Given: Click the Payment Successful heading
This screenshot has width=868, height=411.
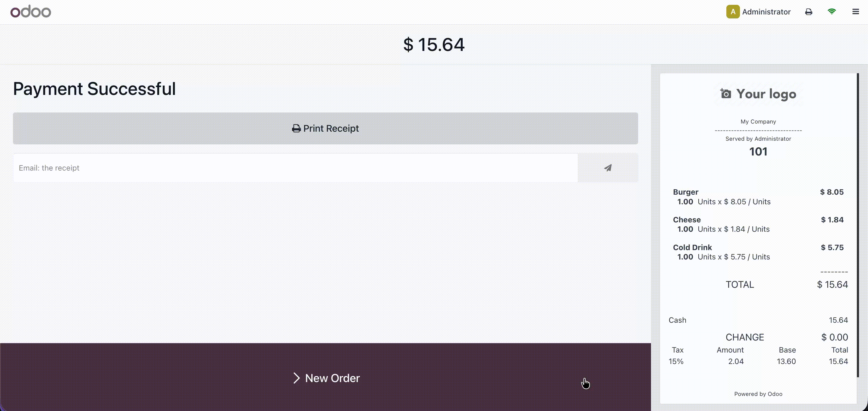Looking at the screenshot, I should click(94, 89).
